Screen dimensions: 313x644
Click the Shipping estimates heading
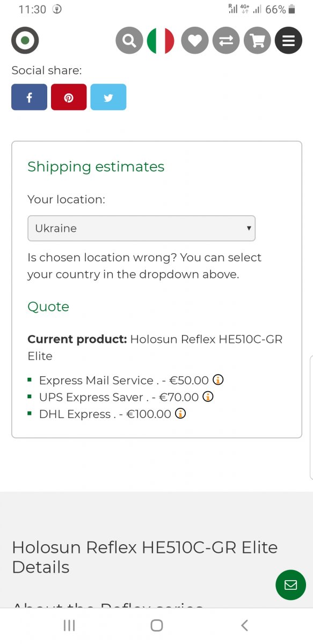click(x=96, y=167)
